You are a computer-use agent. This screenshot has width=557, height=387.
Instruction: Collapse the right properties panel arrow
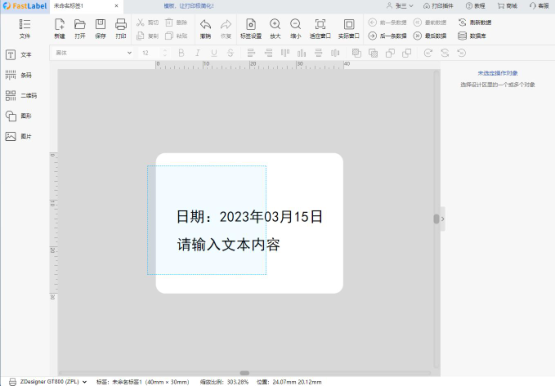coord(443,219)
